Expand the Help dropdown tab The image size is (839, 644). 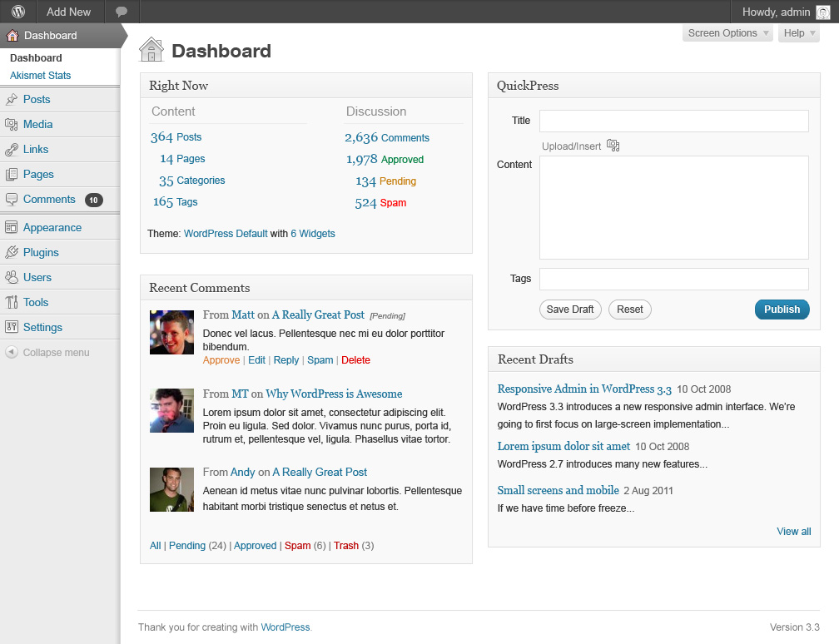[x=799, y=33]
